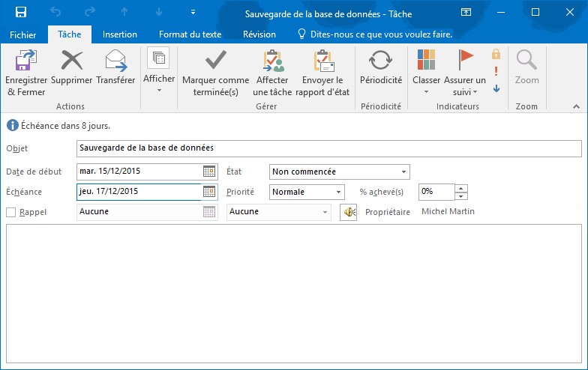588x370 pixels.
Task: Set high importance with red exclamation mark
Action: pos(496,72)
